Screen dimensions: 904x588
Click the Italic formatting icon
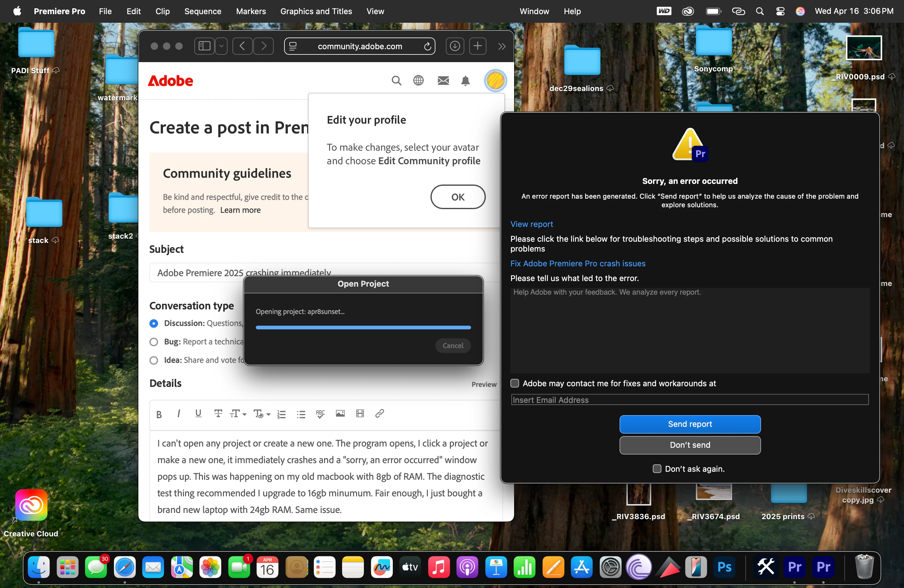click(x=179, y=414)
